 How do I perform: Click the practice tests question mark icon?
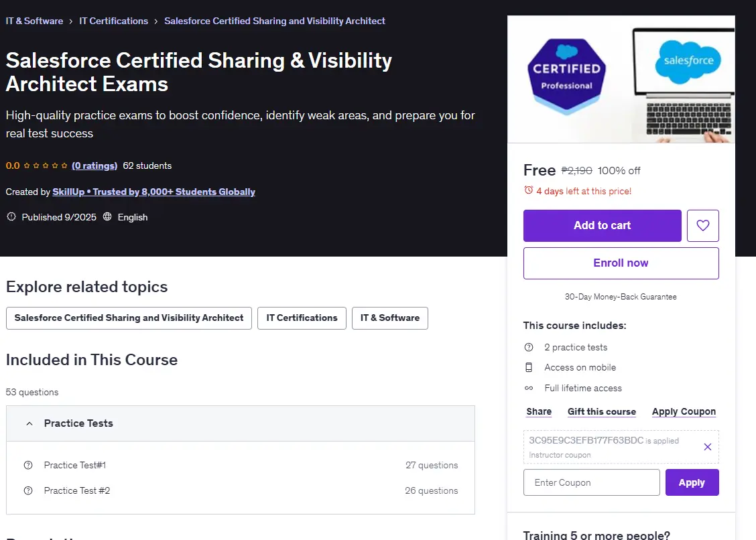pyautogui.click(x=529, y=347)
